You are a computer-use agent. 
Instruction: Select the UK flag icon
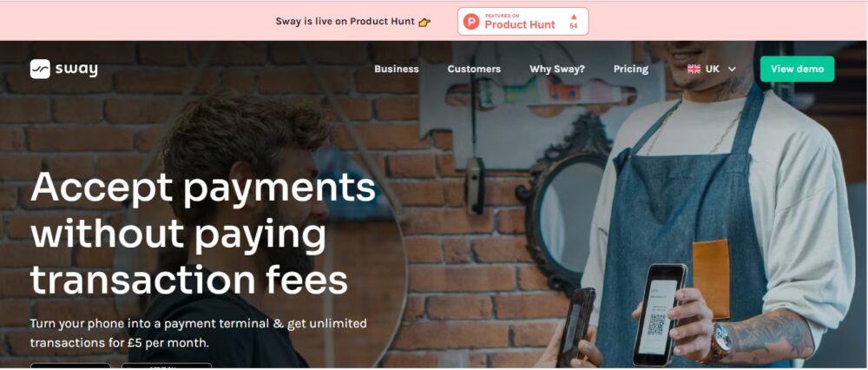694,69
